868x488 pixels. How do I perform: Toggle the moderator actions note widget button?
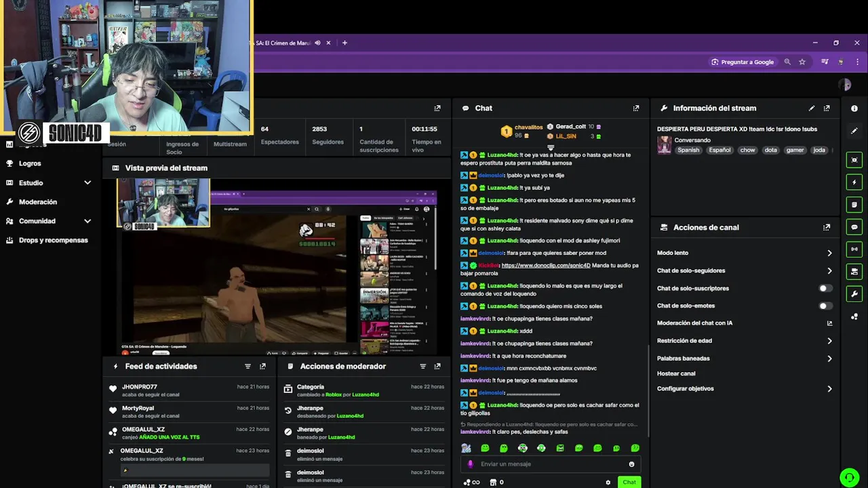[854, 205]
